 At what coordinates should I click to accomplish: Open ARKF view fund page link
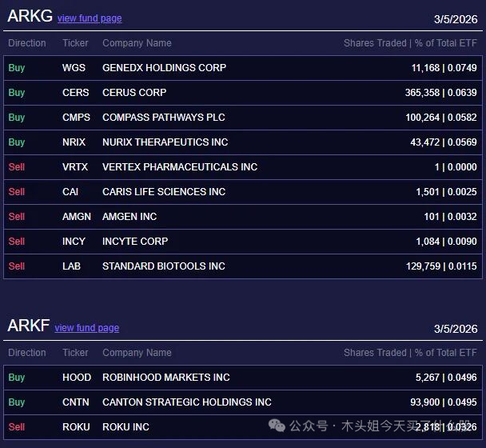tap(87, 328)
